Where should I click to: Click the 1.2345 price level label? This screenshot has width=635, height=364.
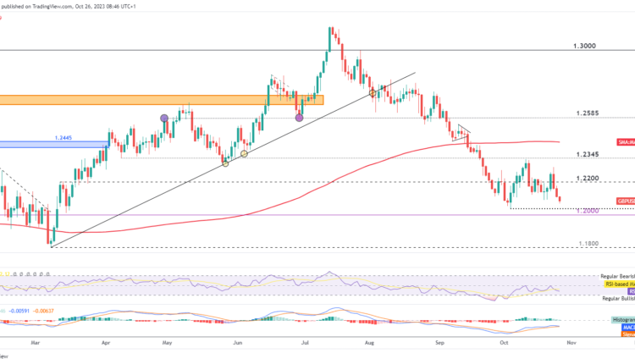(588, 154)
